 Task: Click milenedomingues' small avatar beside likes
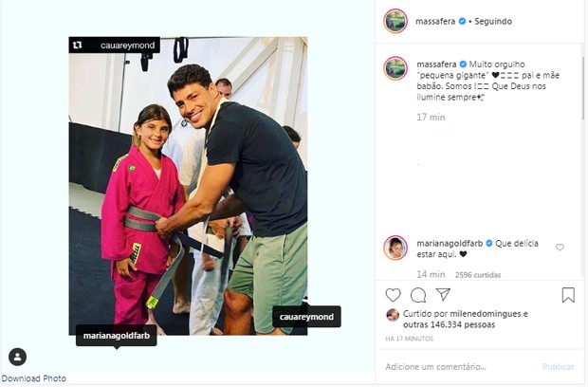[x=392, y=315]
